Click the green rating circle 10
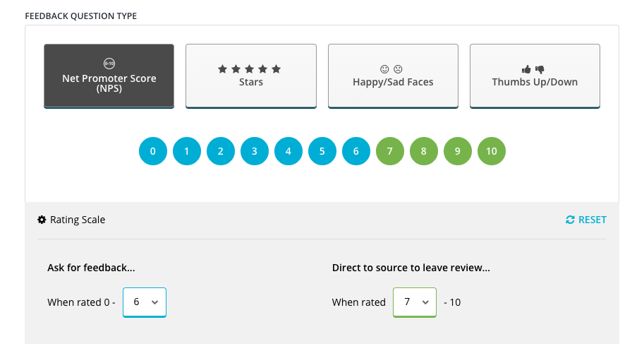The image size is (644, 363). [x=492, y=151]
